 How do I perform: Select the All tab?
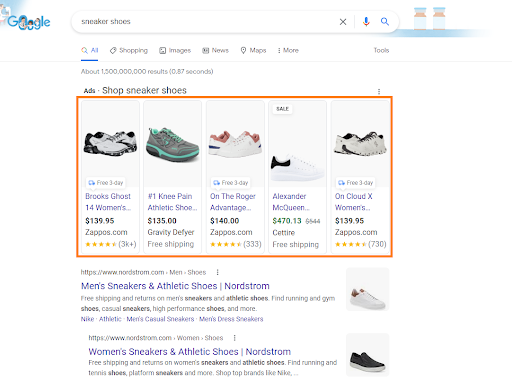click(x=90, y=50)
